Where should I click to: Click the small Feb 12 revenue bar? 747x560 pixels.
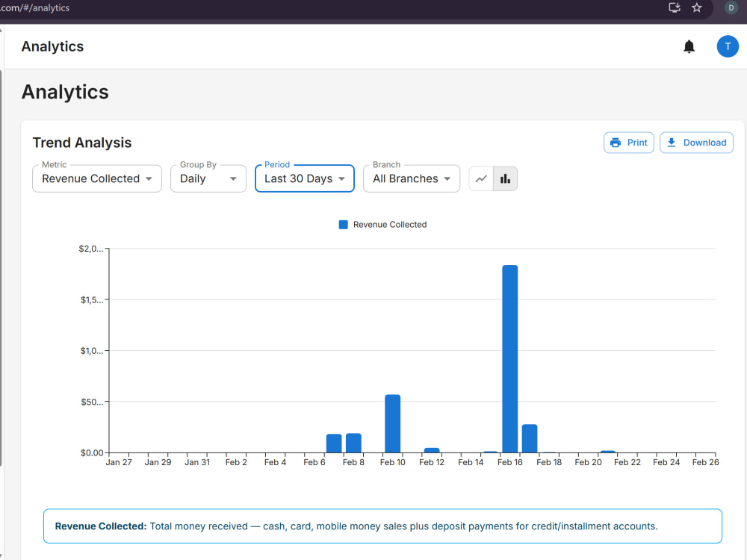[x=432, y=450]
